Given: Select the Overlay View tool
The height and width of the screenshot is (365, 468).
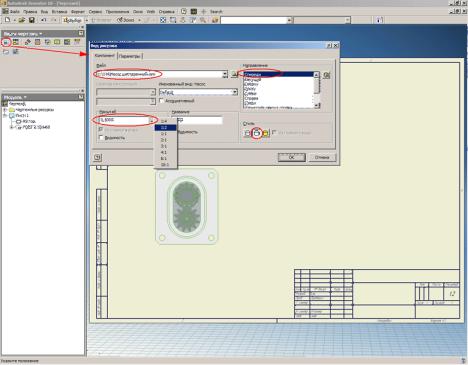Looking at the screenshot, I should click(77, 42).
